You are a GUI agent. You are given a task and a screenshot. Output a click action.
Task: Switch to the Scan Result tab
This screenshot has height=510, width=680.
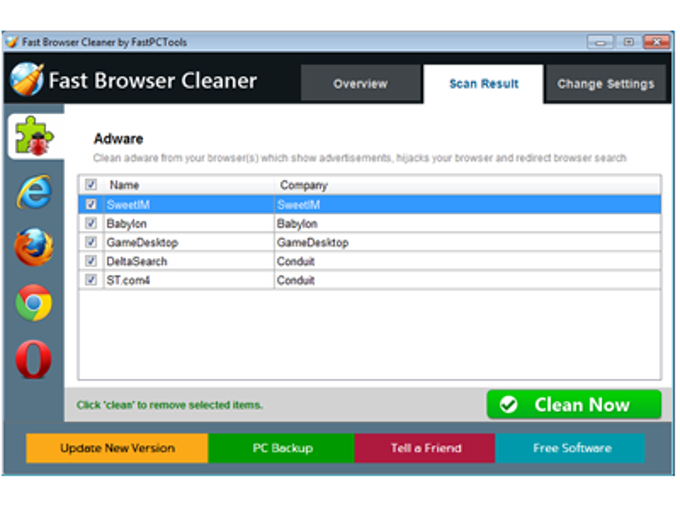point(484,84)
